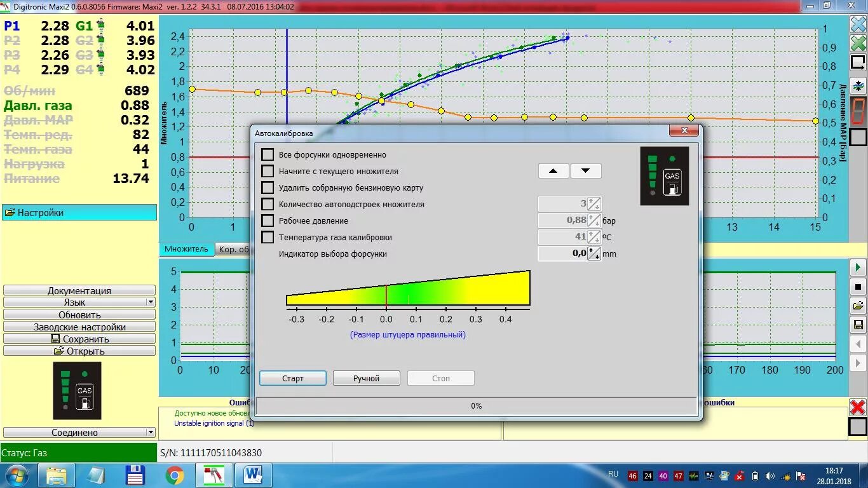This screenshot has height=488, width=868.
Task: Open Windows Explorer from the taskbar
Action: coord(57,475)
